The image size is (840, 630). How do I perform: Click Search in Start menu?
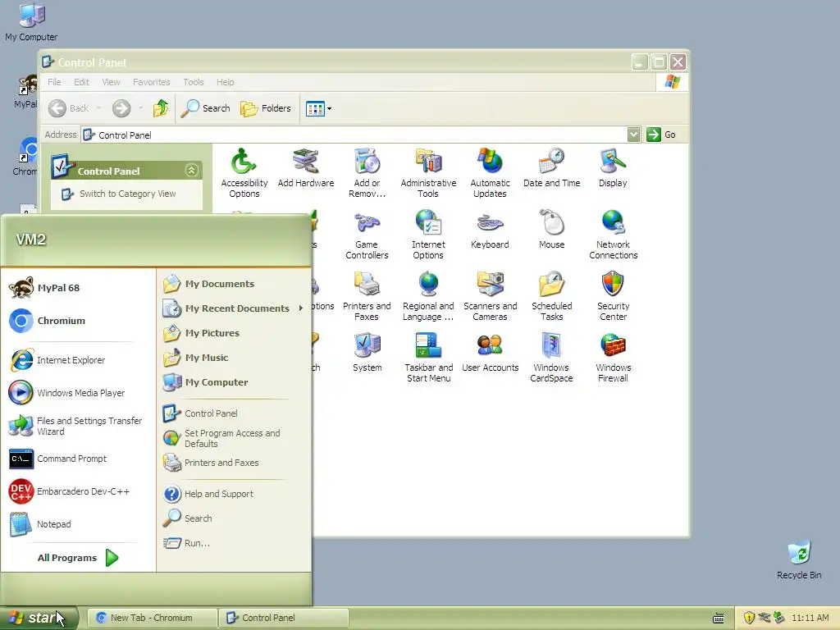(234, 518)
